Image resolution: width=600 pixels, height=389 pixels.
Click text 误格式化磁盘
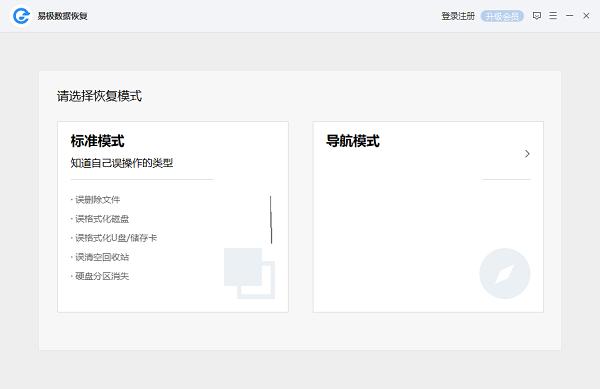point(102,219)
